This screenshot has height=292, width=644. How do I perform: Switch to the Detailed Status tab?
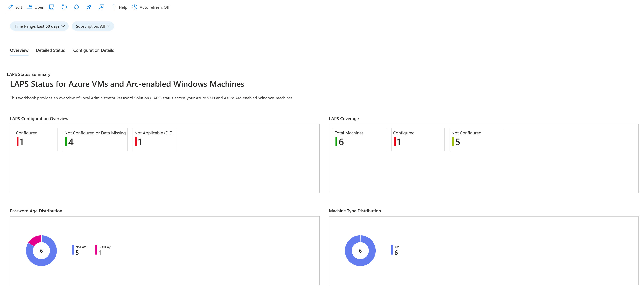coord(50,50)
